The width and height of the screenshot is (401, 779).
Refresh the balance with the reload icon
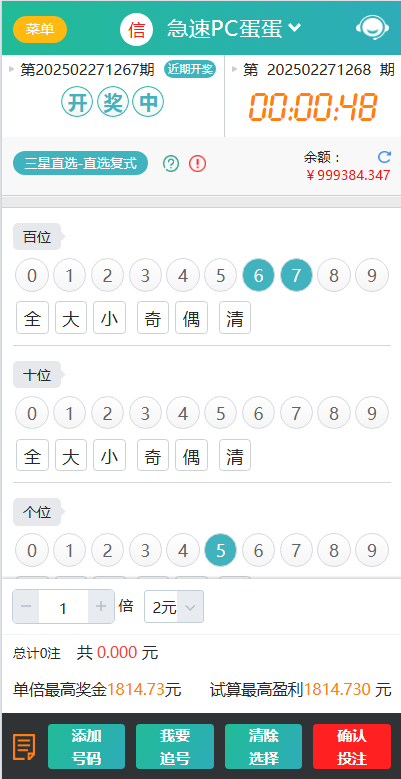pos(384,157)
